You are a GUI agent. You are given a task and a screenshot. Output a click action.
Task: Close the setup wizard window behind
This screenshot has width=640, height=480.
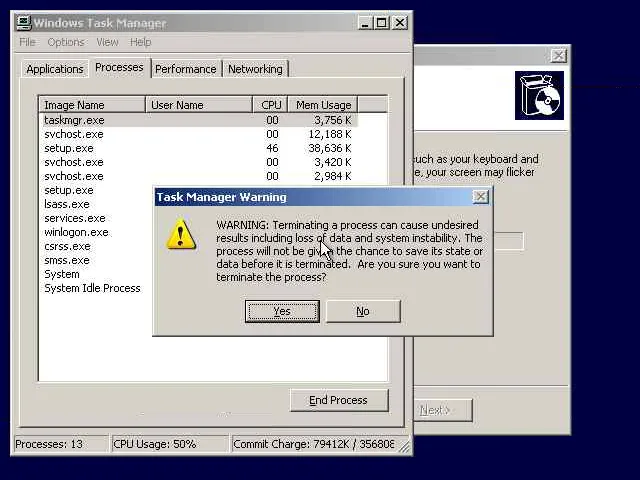(558, 56)
